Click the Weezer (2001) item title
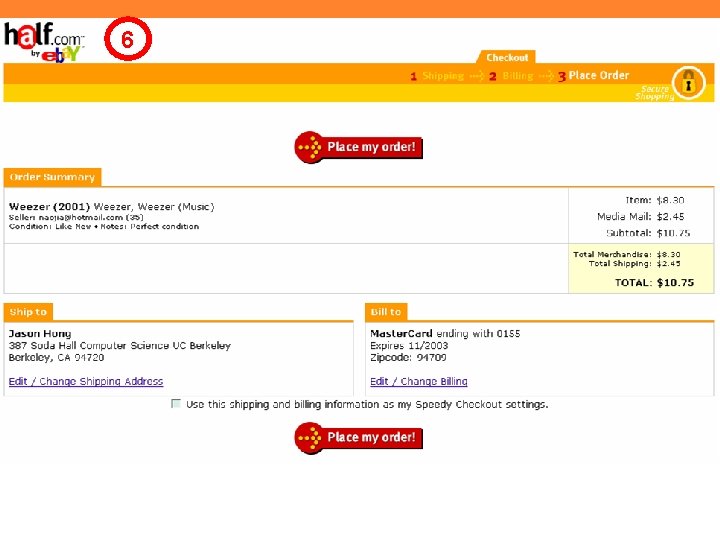The image size is (720, 540). [112, 207]
